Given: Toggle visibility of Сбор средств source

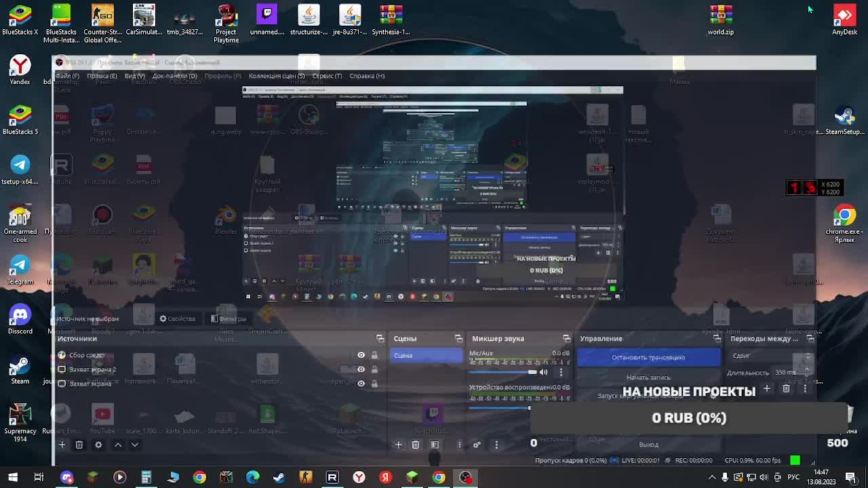Looking at the screenshot, I should [361, 355].
